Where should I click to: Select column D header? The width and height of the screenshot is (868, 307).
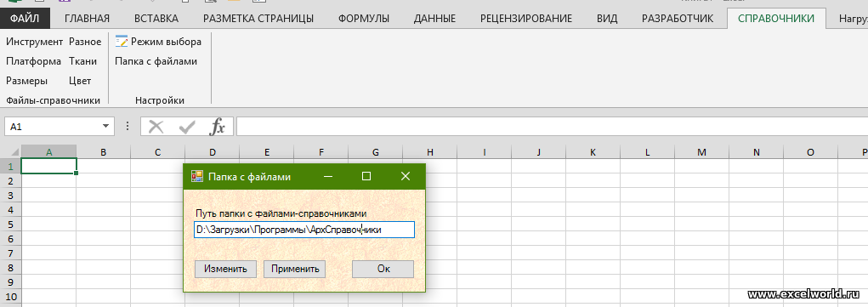point(212,152)
